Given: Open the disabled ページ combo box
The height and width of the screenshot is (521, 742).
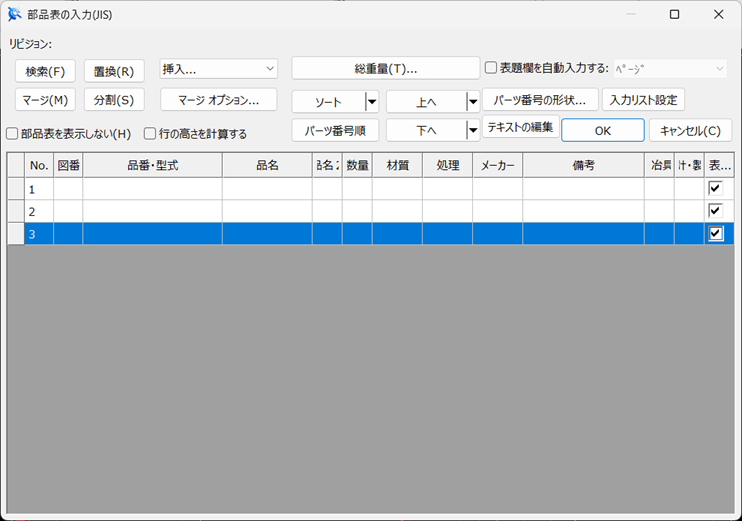Looking at the screenshot, I should pos(670,69).
